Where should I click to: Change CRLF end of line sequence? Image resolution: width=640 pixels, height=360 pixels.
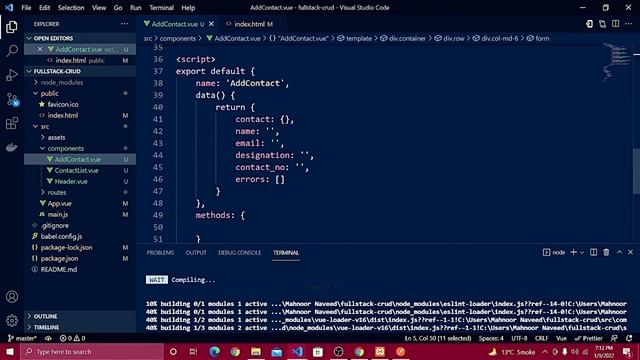click(542, 338)
